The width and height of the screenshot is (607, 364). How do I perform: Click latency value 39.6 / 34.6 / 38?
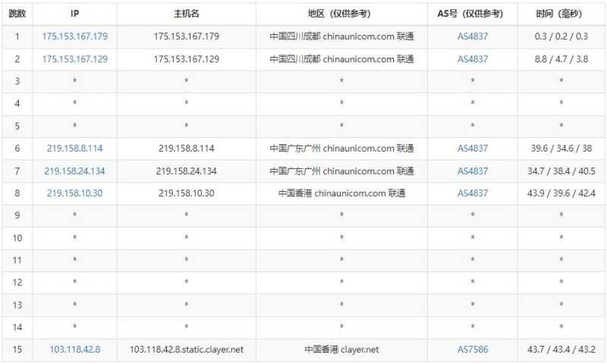pos(561,148)
